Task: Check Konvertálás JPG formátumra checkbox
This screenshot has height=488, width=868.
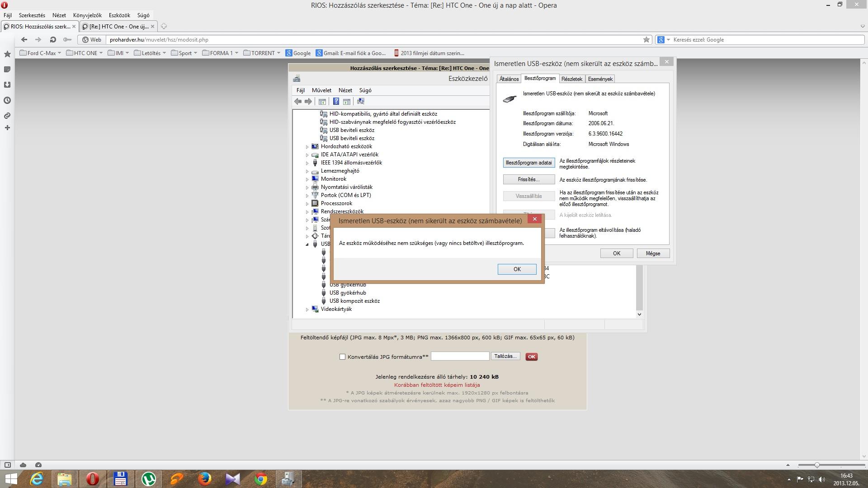Action: coord(342,357)
